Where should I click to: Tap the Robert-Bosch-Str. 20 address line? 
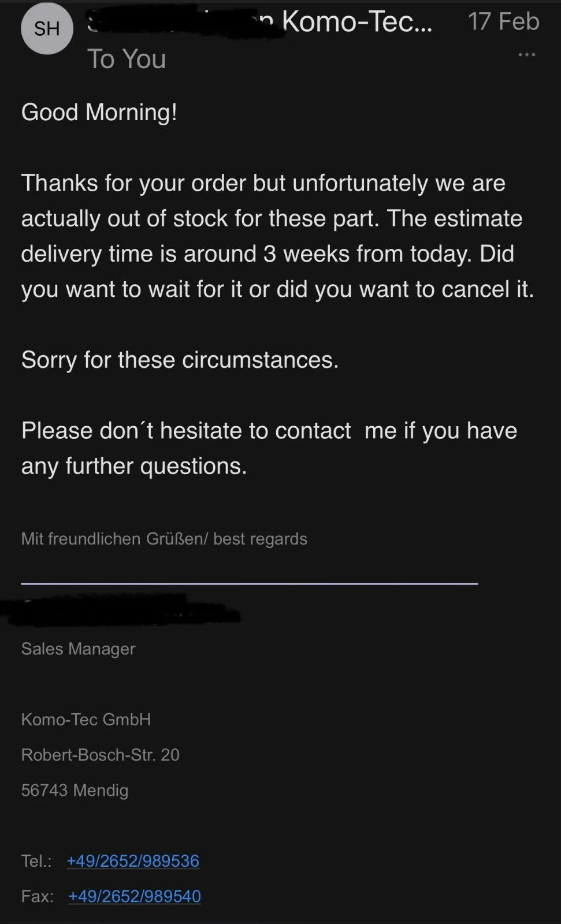point(100,755)
